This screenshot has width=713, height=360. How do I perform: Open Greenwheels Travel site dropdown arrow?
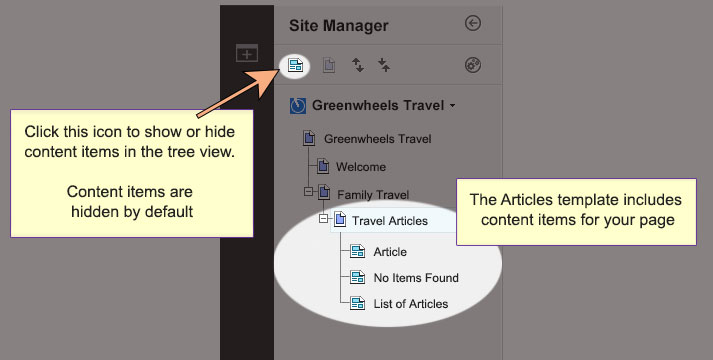coord(452,106)
